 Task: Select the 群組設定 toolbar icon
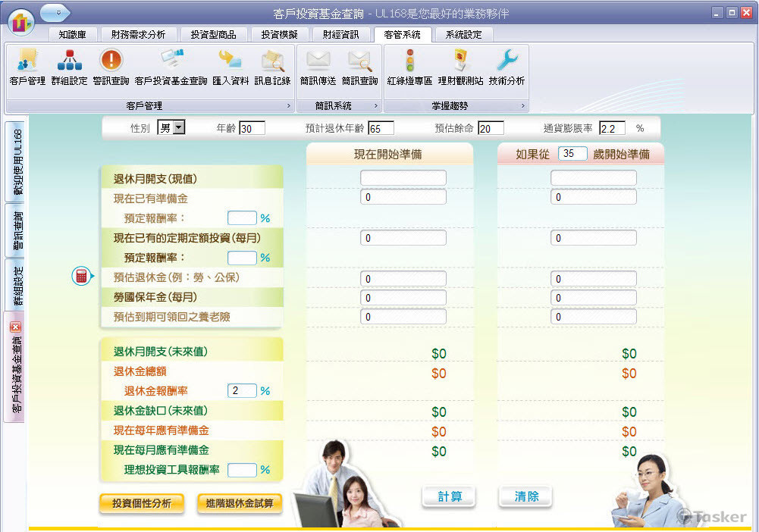pos(69,67)
